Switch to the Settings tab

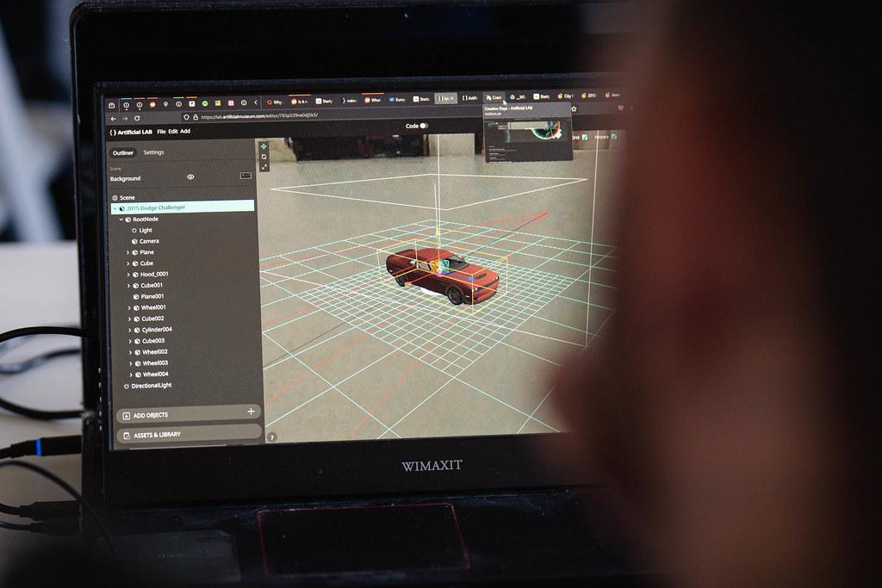click(153, 152)
